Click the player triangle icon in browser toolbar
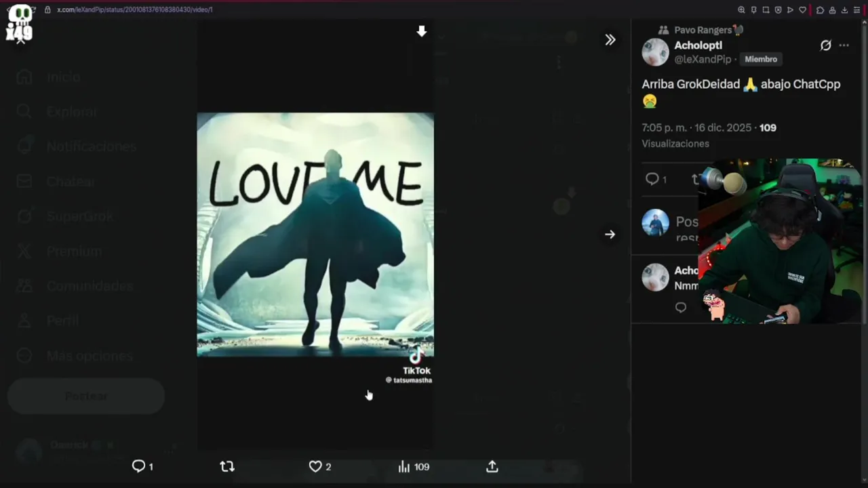 coord(790,10)
